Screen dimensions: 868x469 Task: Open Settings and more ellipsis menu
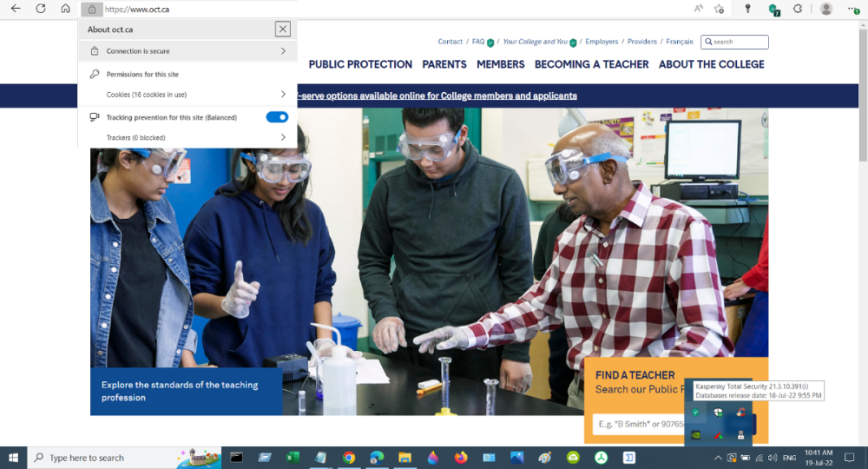pos(853,9)
